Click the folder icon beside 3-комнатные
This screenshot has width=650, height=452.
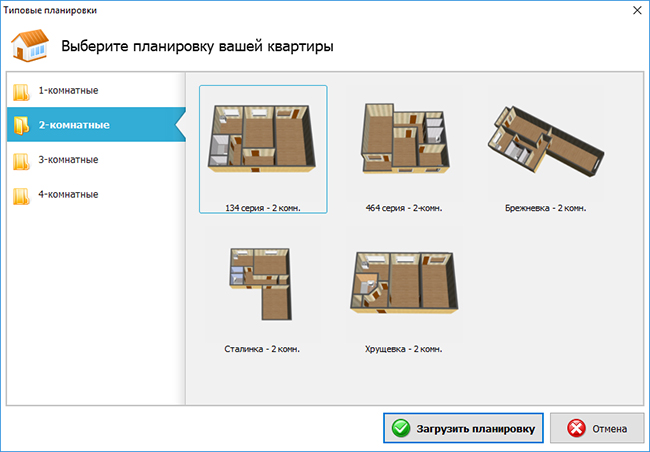[21, 161]
